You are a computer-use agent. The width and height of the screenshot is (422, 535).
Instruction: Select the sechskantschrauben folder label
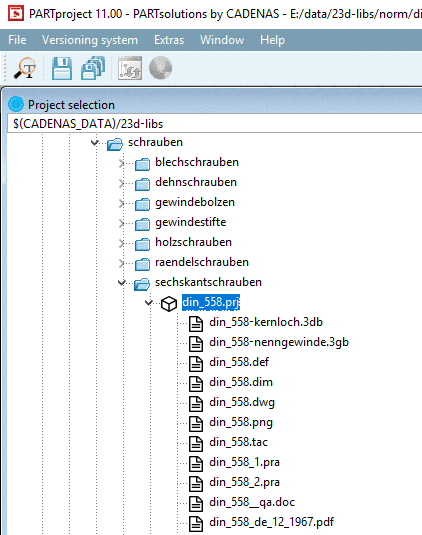coord(208,282)
